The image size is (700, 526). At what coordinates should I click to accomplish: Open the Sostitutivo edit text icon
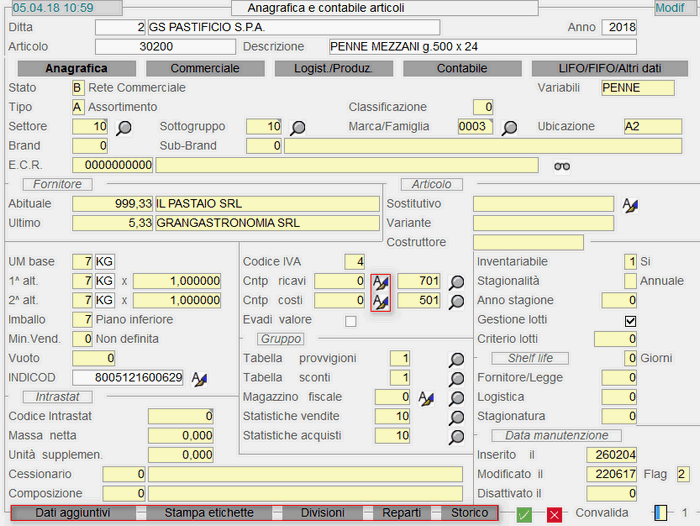(629, 204)
